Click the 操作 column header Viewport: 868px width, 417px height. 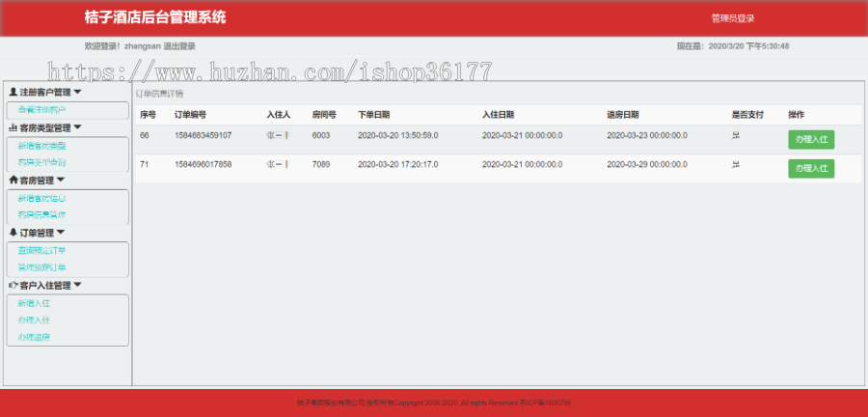click(x=797, y=115)
